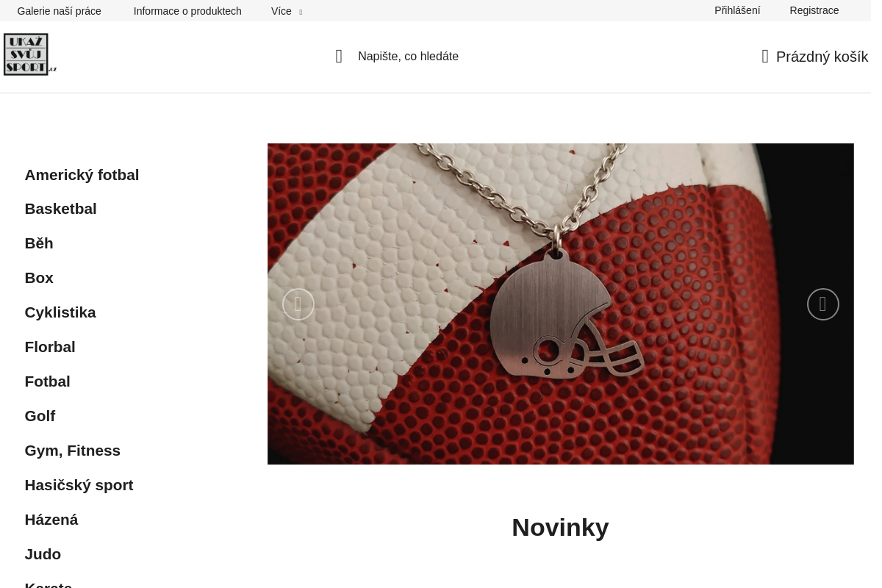Click the helmet necklace banner image
882x588 pixels.
point(561,304)
